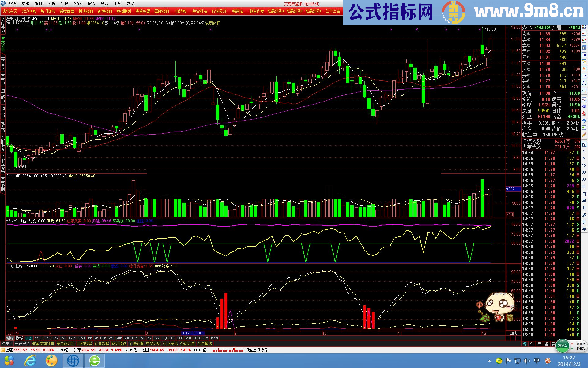Screen dimensions: 588x368
Task: Select the 60-minute period option
Action: pyautogui.click(x=584, y=179)
